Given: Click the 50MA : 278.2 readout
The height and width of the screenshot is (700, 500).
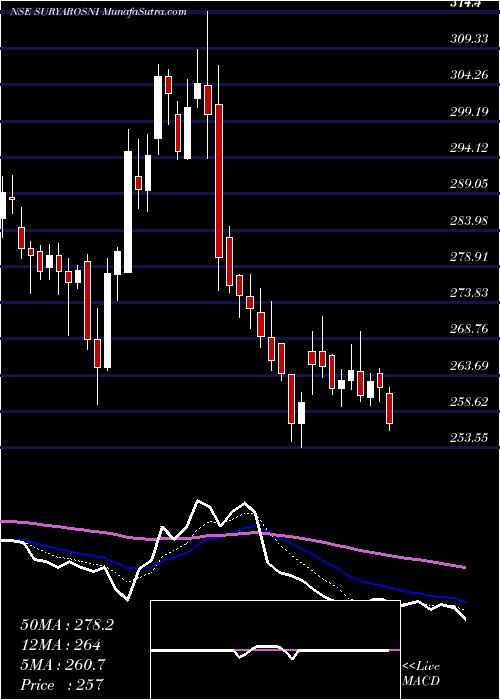Looking at the screenshot, I should click(67, 625).
